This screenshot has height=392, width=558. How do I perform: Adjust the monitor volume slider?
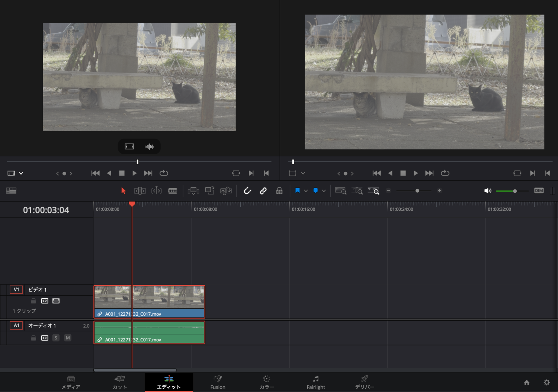515,191
